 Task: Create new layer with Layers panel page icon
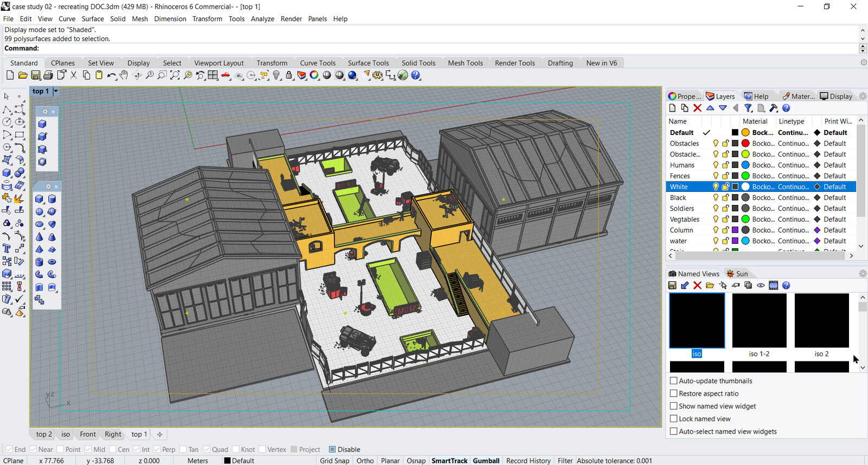tap(672, 108)
